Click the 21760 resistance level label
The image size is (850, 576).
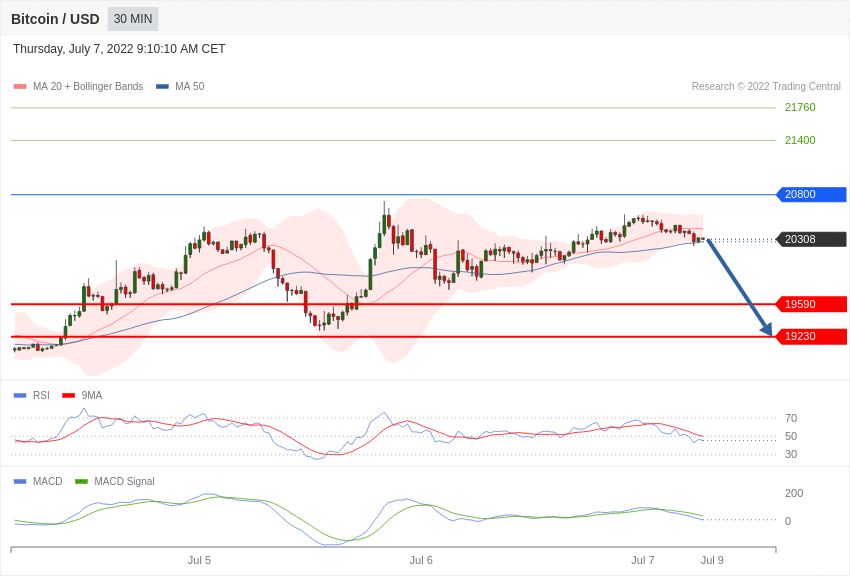(x=800, y=107)
